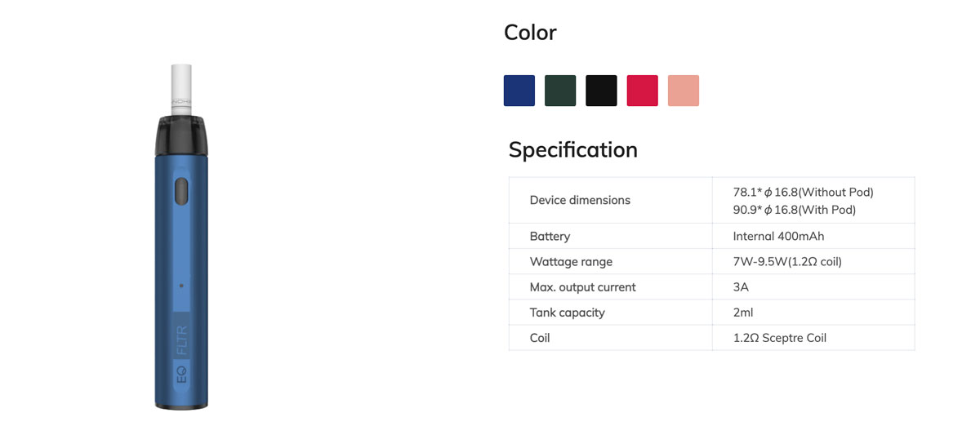Click the Battery row label
The width and height of the screenshot is (980, 435).
click(550, 236)
